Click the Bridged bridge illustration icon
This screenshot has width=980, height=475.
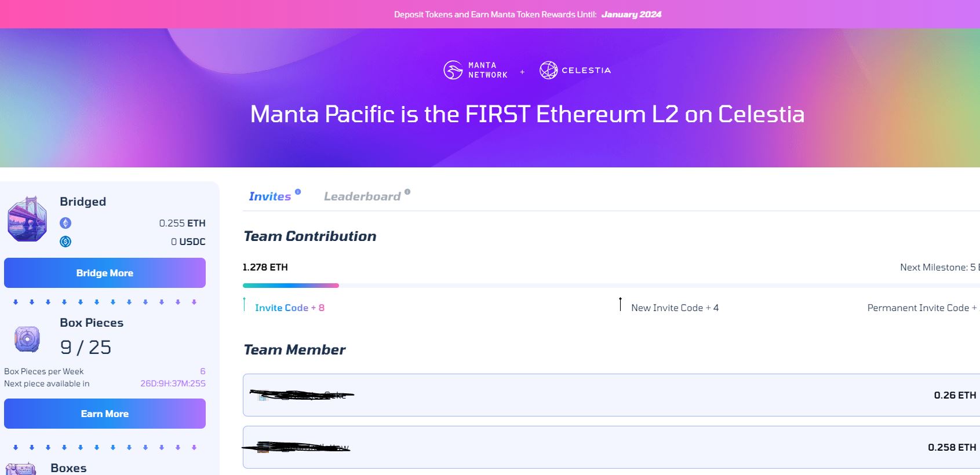click(27, 219)
